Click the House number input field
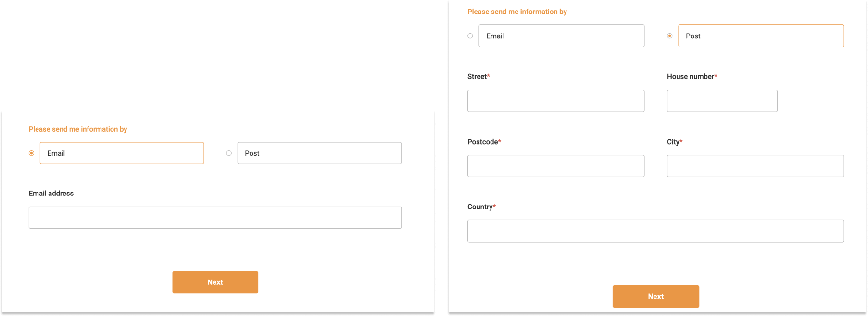 coord(722,101)
